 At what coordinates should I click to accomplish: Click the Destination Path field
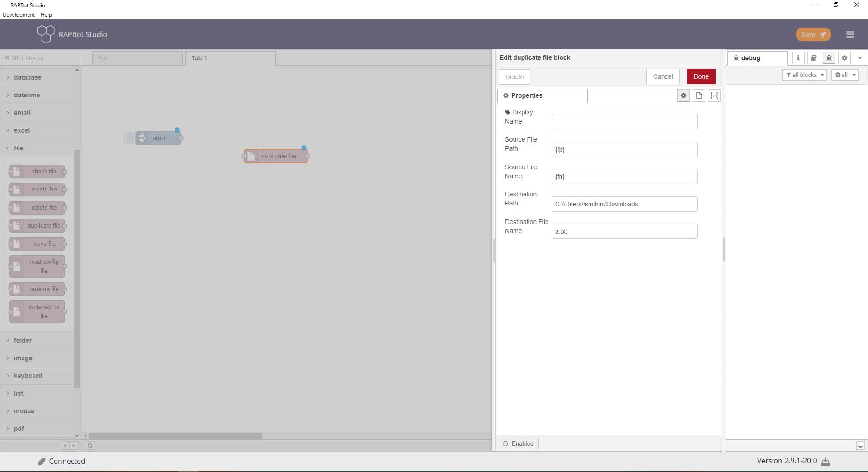[x=624, y=204]
